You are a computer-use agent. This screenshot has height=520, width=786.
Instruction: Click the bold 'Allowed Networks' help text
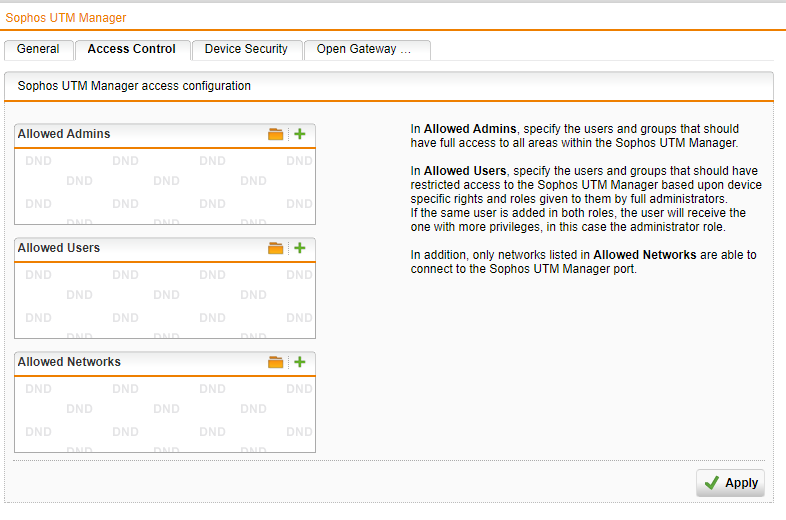[645, 255]
